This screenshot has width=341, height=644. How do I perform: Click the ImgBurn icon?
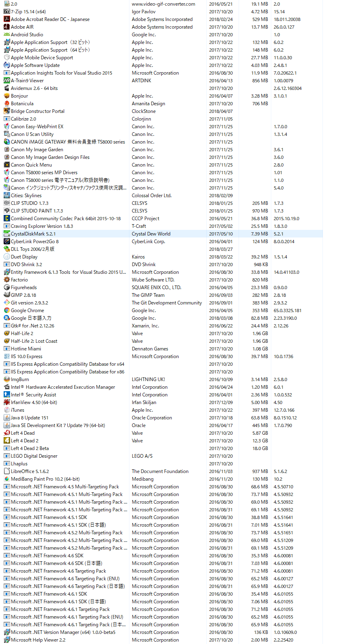click(6, 379)
